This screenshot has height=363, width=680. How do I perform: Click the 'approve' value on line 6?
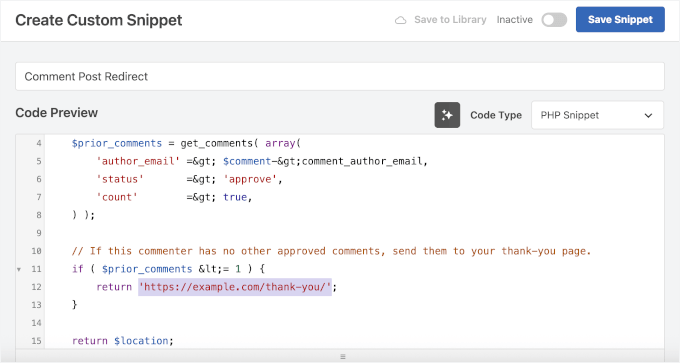pos(250,179)
